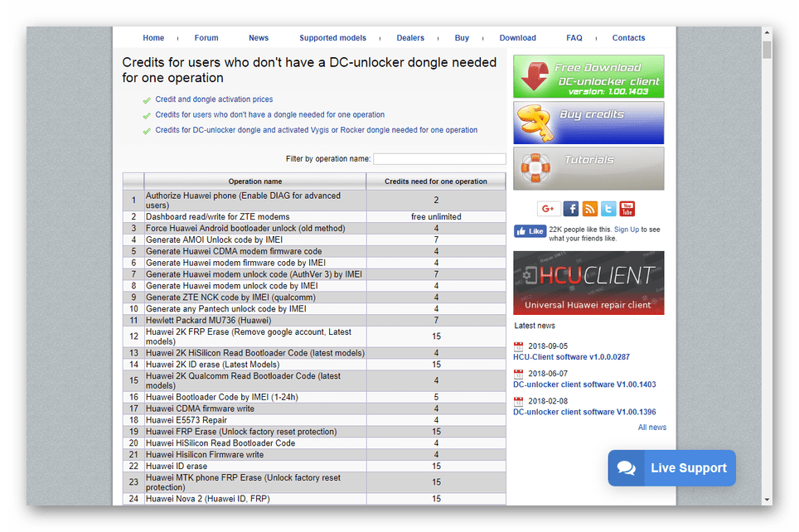Open the Dealers menu item
Image resolution: width=799 pixels, height=532 pixels.
click(x=410, y=38)
